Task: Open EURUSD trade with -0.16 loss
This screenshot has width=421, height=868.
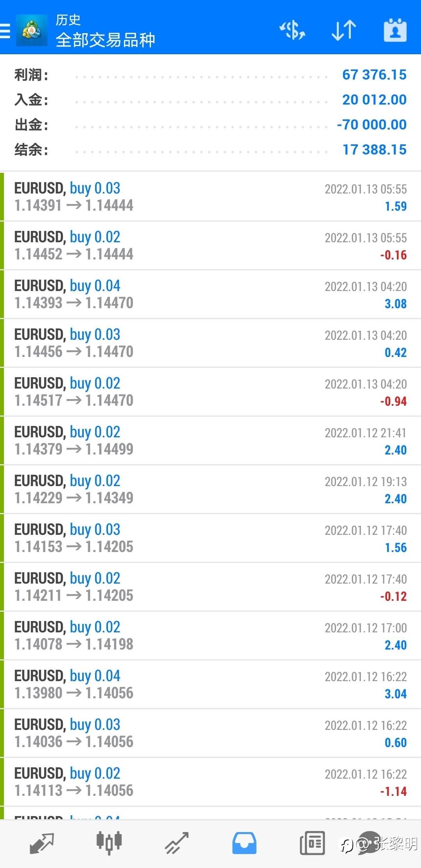Action: [210, 245]
